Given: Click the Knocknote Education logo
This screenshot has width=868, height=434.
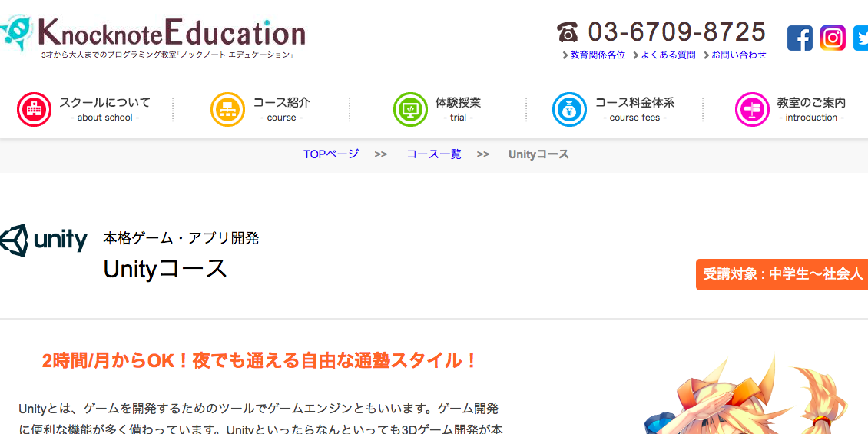Looking at the screenshot, I should click(x=154, y=35).
